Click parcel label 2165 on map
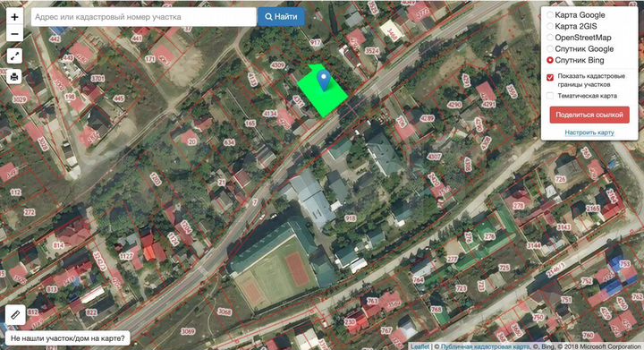 [x=593, y=209]
